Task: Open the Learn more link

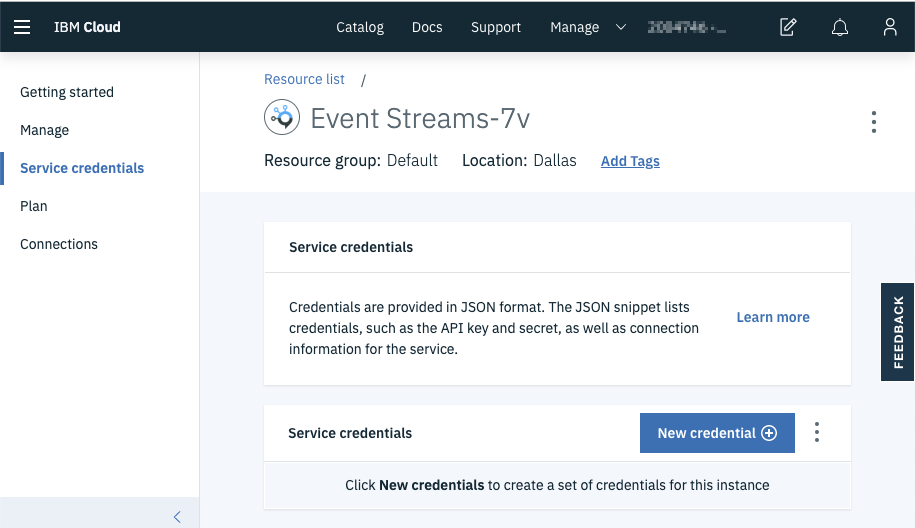Action: click(773, 317)
